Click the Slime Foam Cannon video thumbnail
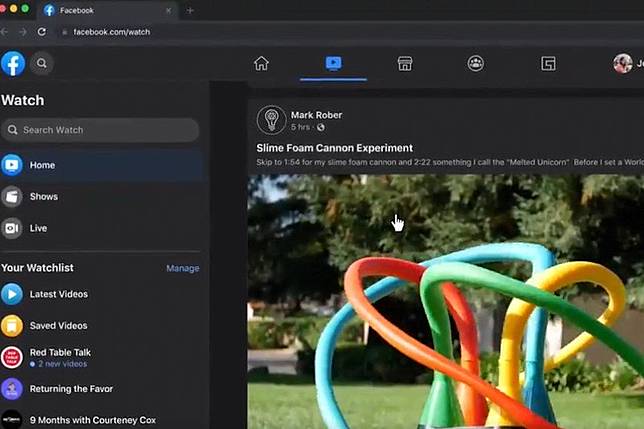Screen dimensions: 644x429 click(445, 300)
